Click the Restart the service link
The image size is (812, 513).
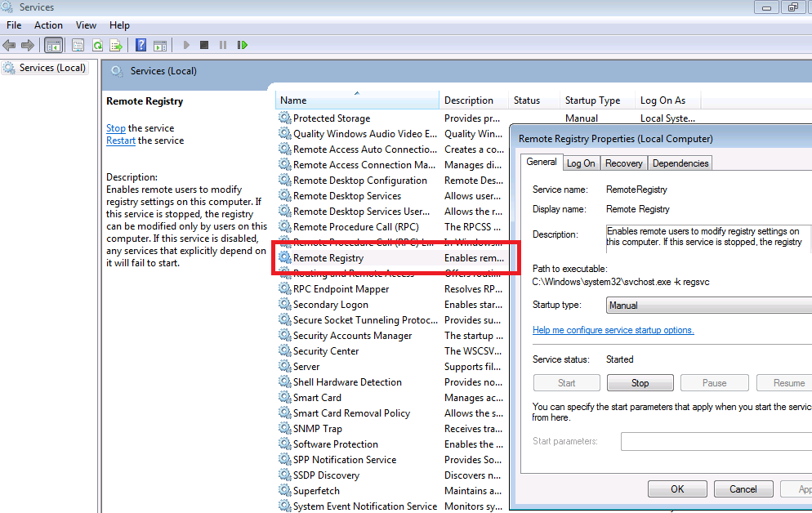pos(121,141)
